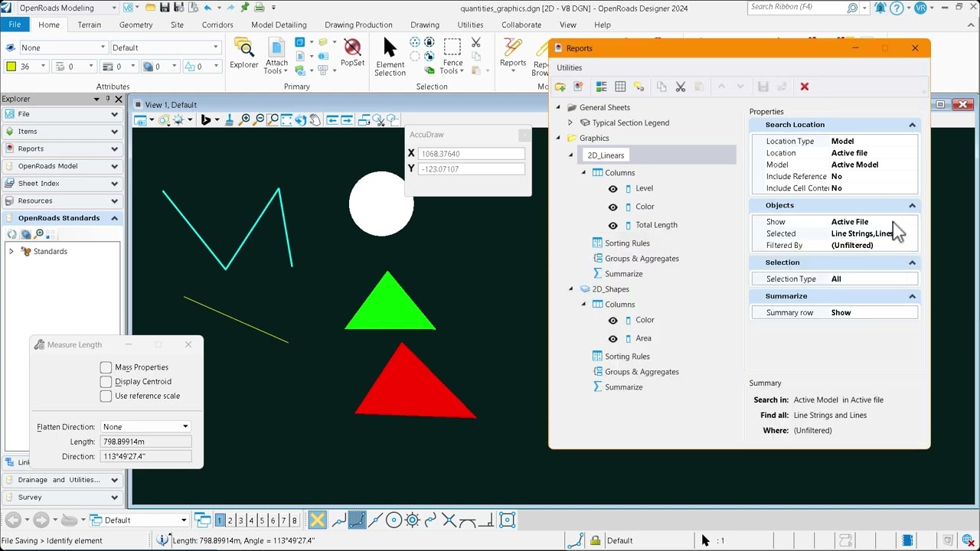980x551 pixels.
Task: Select 2D_Linears report in tree
Action: click(x=606, y=155)
